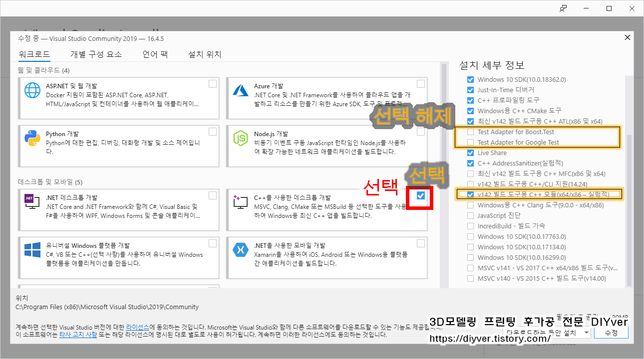Click the Python 개발 snake icon
The image size is (644, 359).
32,139
